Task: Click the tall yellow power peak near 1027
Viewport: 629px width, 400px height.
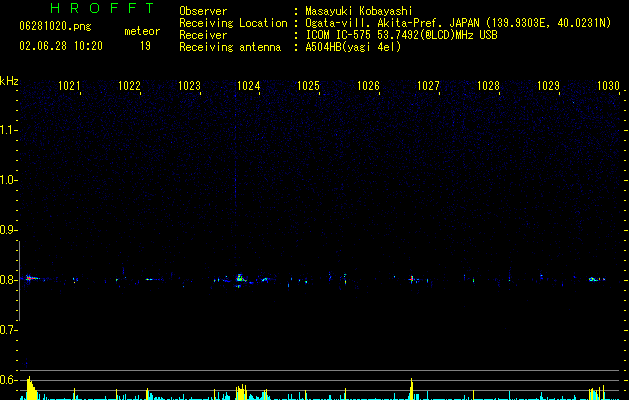Action: click(x=412, y=388)
